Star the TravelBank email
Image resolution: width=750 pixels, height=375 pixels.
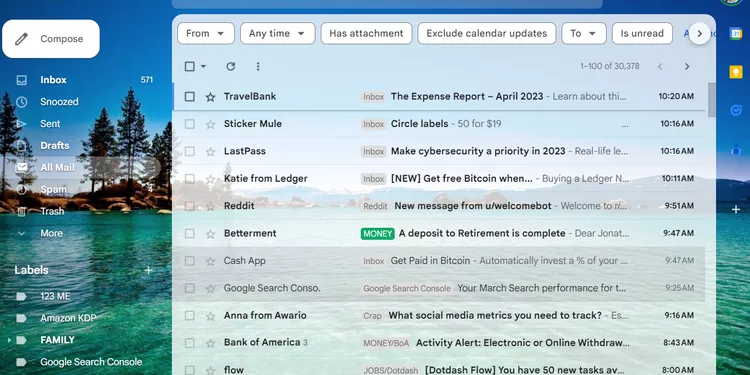click(210, 97)
